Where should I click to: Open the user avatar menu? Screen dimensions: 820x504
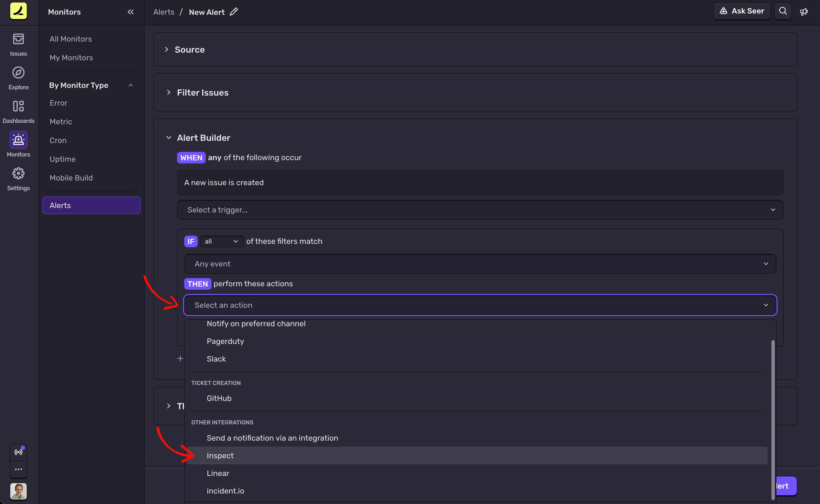(18, 491)
